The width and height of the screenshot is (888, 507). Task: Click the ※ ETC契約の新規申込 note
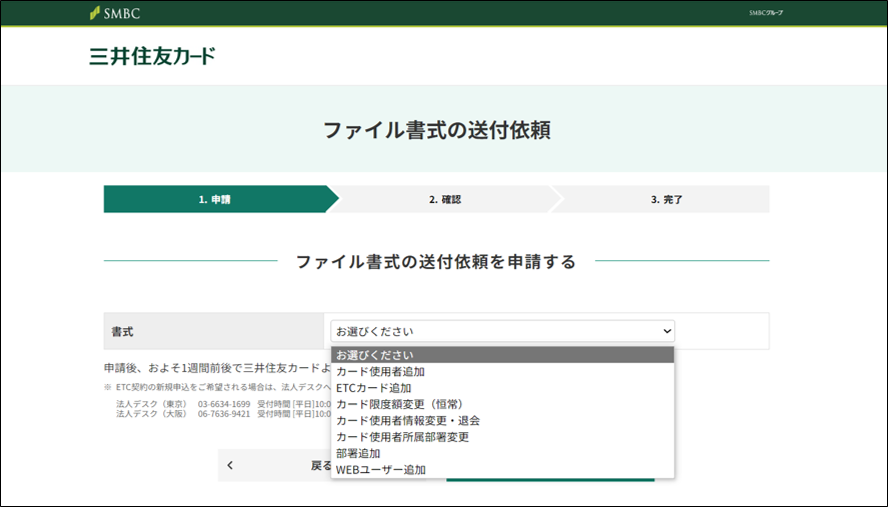217,387
